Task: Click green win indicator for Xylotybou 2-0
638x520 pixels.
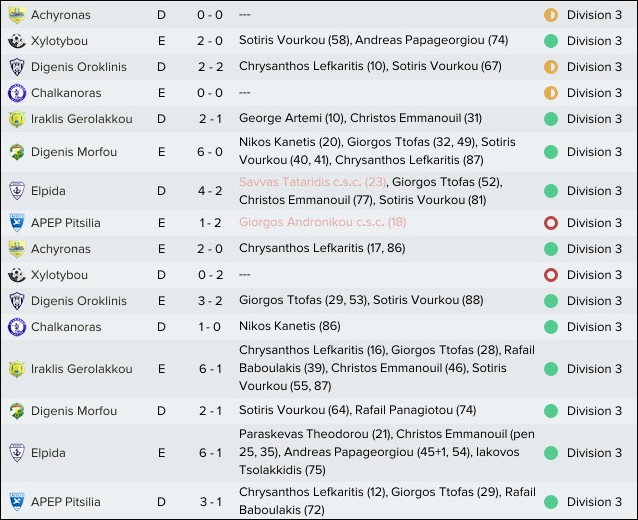Action: click(x=551, y=41)
